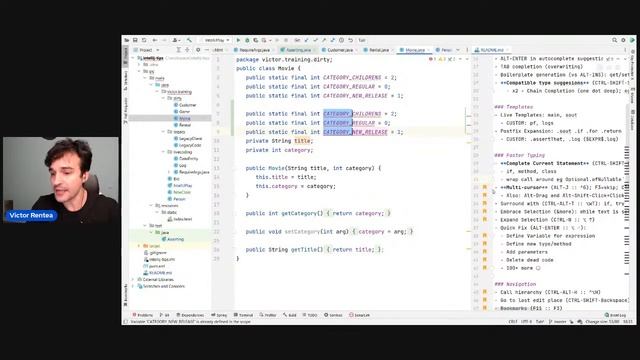
Task: Open Profiler tool window
Action: coord(268,315)
